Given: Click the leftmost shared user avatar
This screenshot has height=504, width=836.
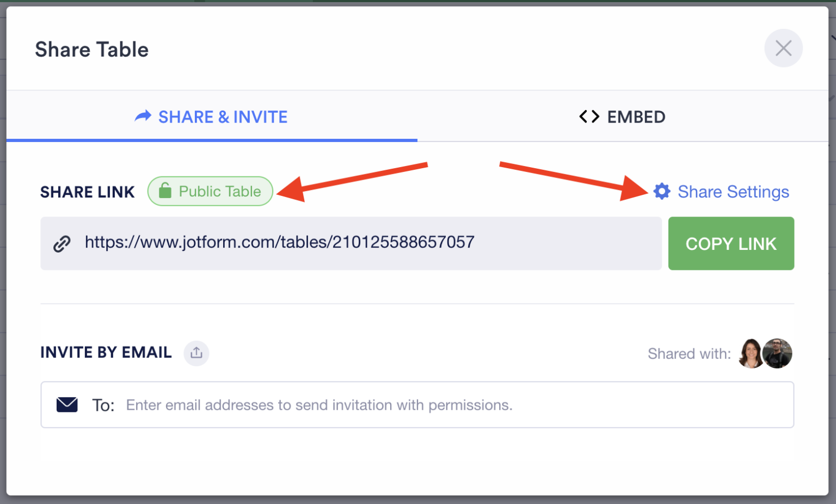Looking at the screenshot, I should pyautogui.click(x=751, y=353).
